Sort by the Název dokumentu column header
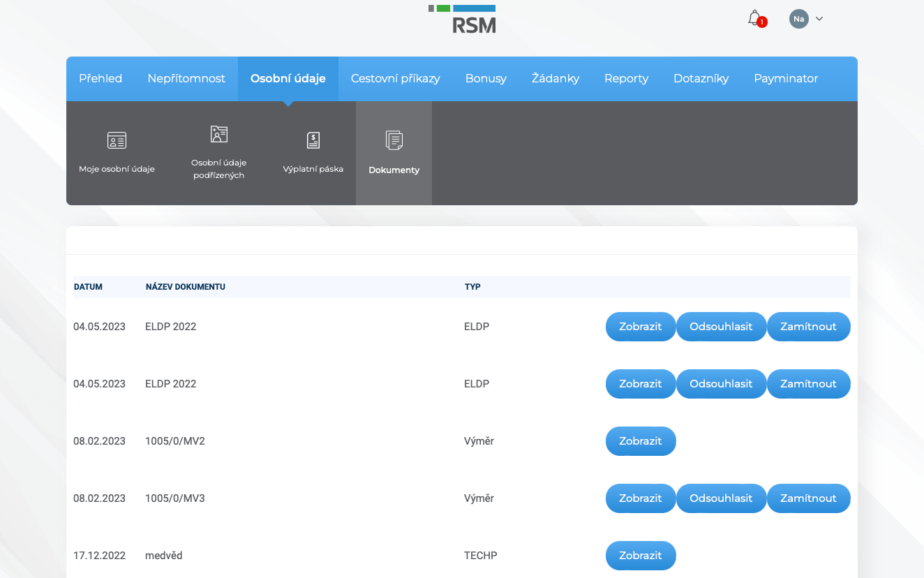The height and width of the screenshot is (578, 924). (186, 287)
